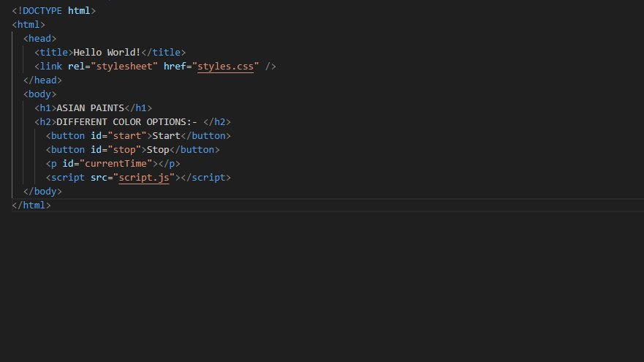The image size is (644, 362).
Task: Click the Stop button label text
Action: [158, 150]
